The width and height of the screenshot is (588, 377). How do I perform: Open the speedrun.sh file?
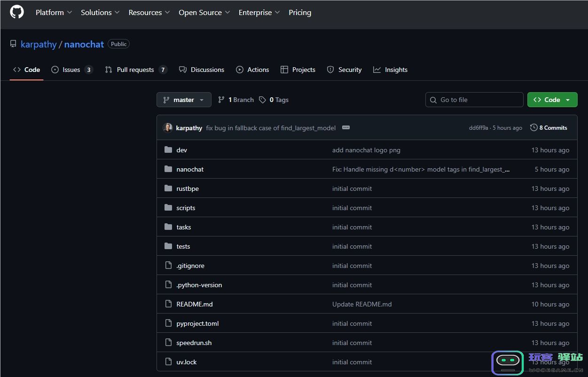click(x=194, y=343)
